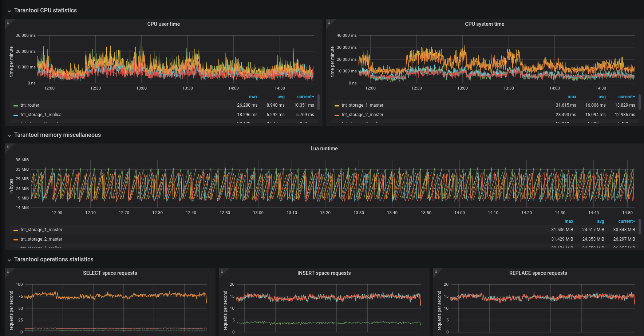Open the Lua runtime panel title menu
Image resolution: width=644 pixels, height=336 pixels.
tap(324, 149)
